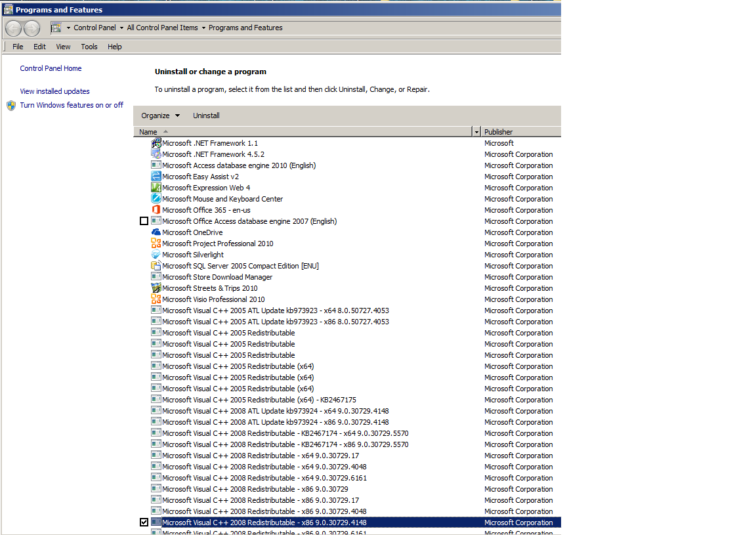The width and height of the screenshot is (756, 535).
Task: Click the Store Download Manager icon
Action: point(156,276)
